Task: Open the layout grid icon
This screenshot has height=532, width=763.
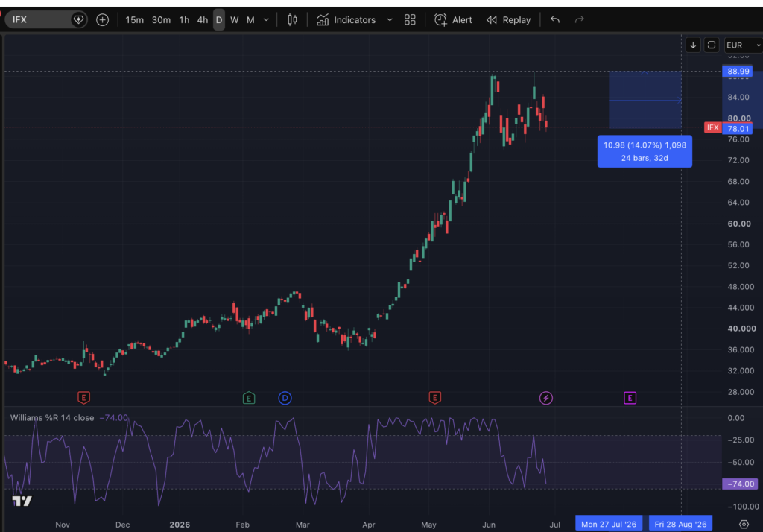Action: click(x=410, y=20)
